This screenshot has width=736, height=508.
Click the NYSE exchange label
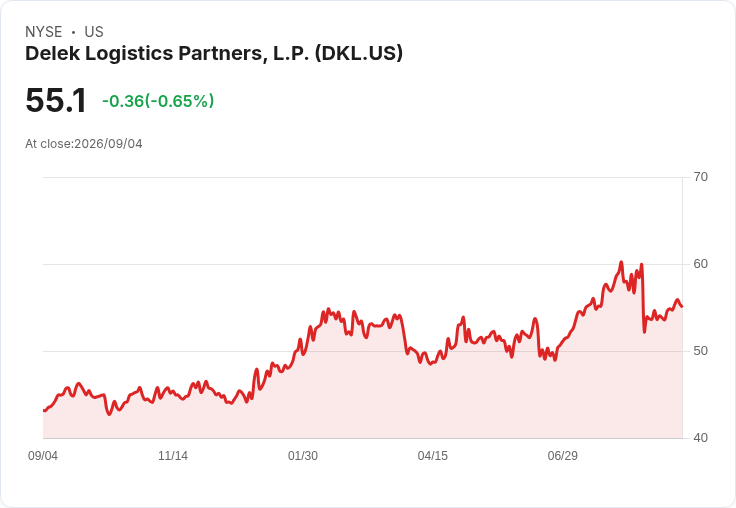[x=44, y=32]
